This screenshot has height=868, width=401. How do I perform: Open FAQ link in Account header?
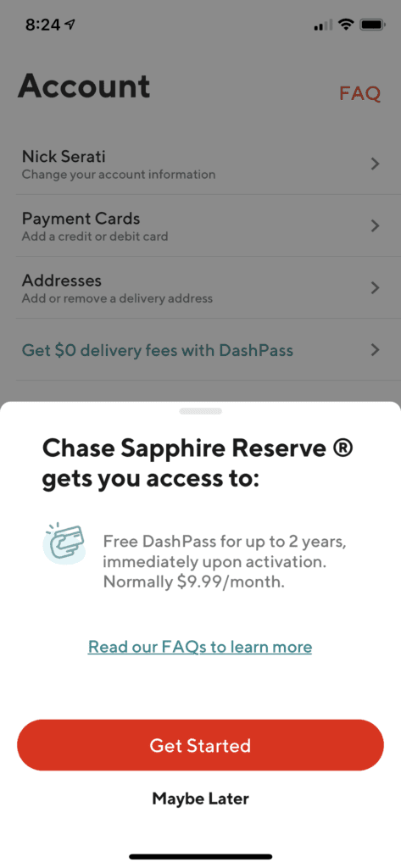(360, 93)
